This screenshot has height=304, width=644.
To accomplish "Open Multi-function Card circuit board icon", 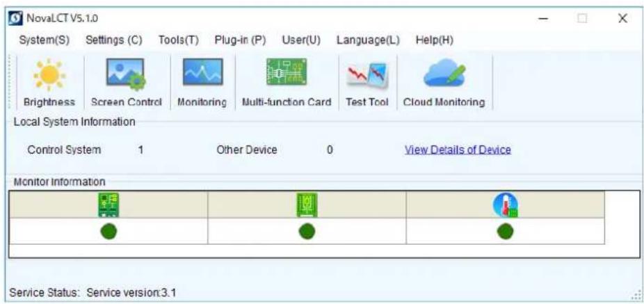I will pos(287,72).
